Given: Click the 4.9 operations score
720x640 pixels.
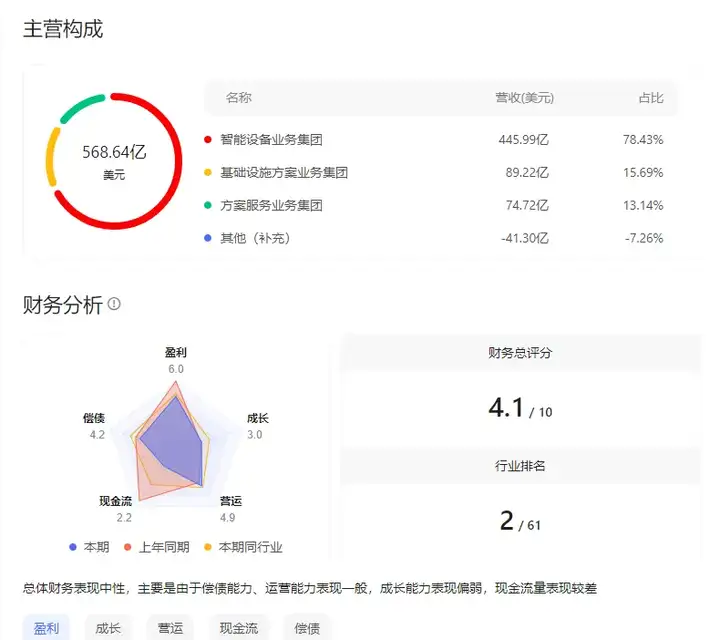Looking at the screenshot, I should click(228, 518).
